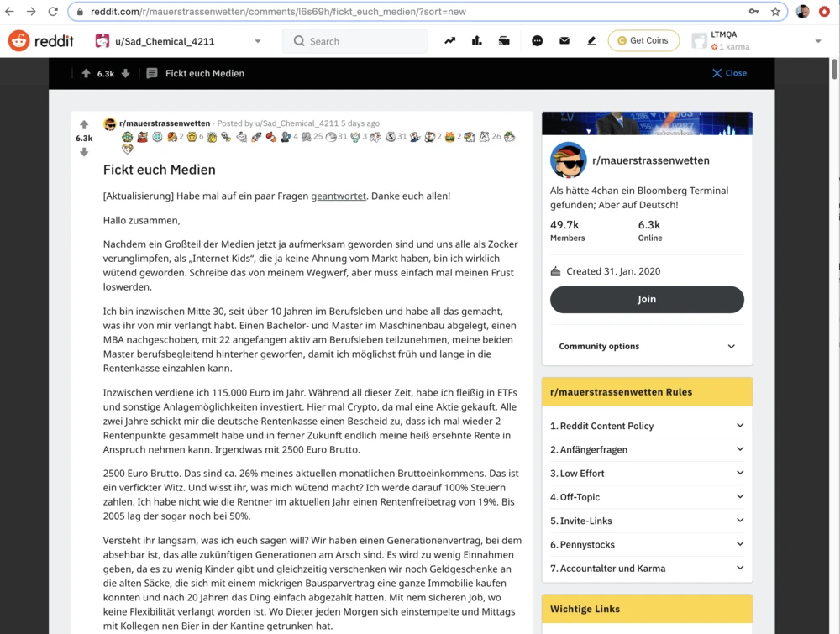Reload the page in browser
This screenshot has height=634, width=840.
coord(53,12)
